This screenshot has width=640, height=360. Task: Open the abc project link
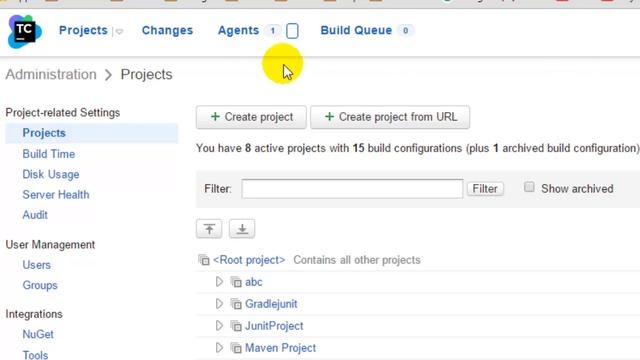click(253, 282)
